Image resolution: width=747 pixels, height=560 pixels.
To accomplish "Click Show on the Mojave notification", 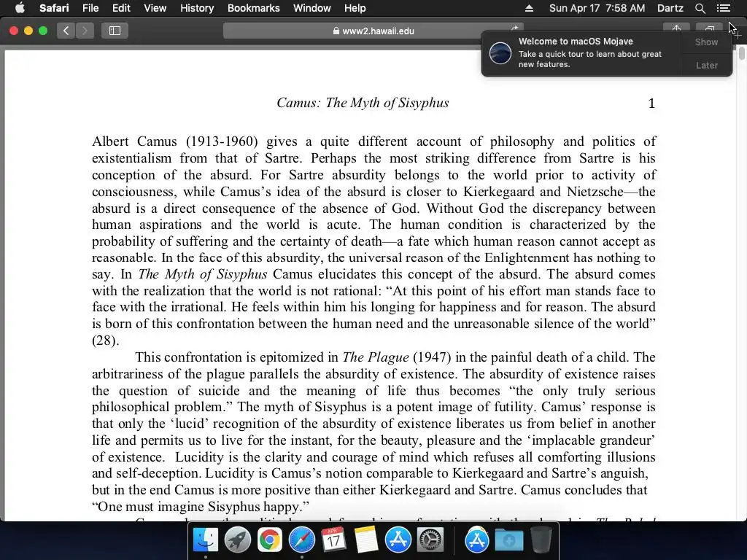I will (706, 42).
